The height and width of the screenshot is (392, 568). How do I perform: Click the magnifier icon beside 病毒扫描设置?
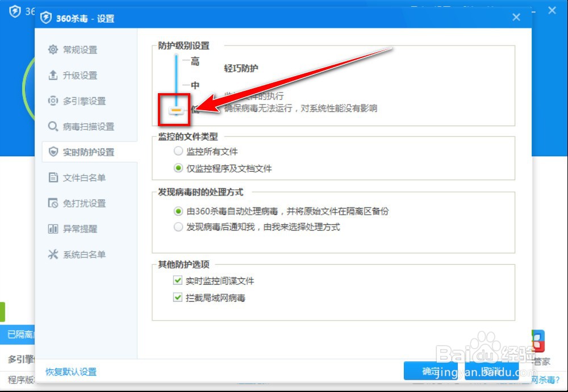53,127
